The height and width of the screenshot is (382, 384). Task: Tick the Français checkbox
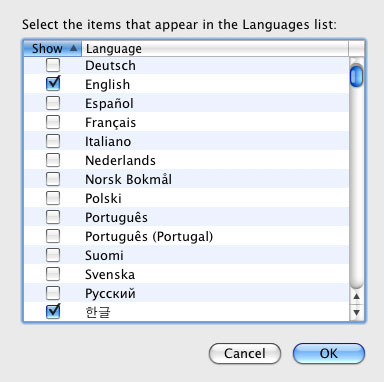pyautogui.click(x=53, y=122)
